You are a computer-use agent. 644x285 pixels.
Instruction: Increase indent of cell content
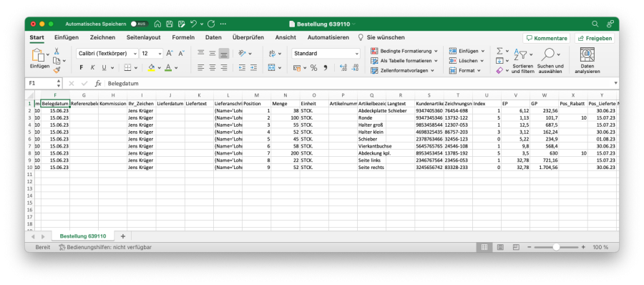(253, 67)
